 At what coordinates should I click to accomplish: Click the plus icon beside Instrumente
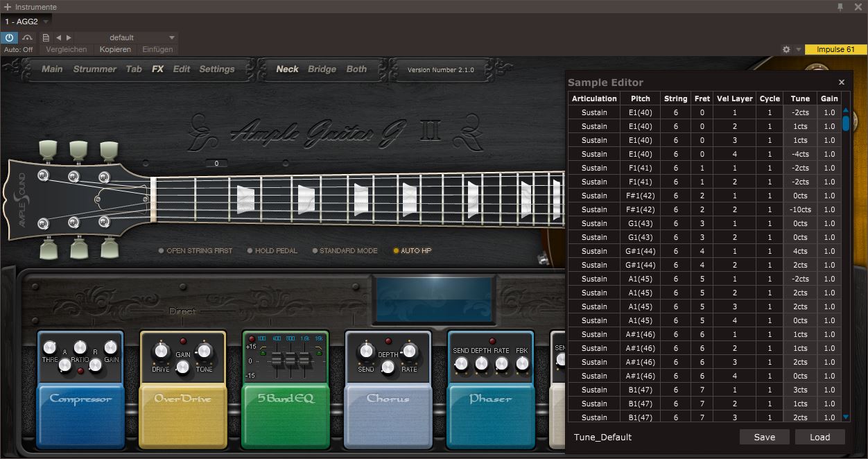[x=8, y=7]
